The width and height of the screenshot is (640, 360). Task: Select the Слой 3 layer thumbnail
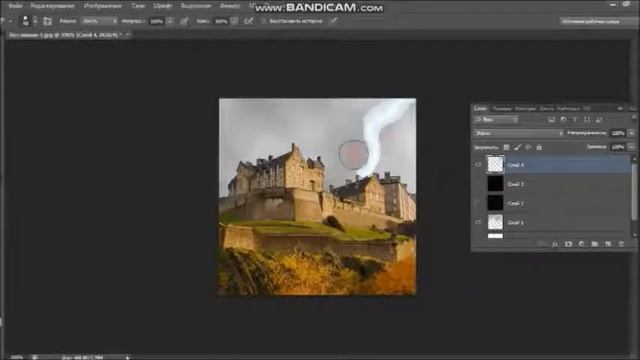click(495, 184)
